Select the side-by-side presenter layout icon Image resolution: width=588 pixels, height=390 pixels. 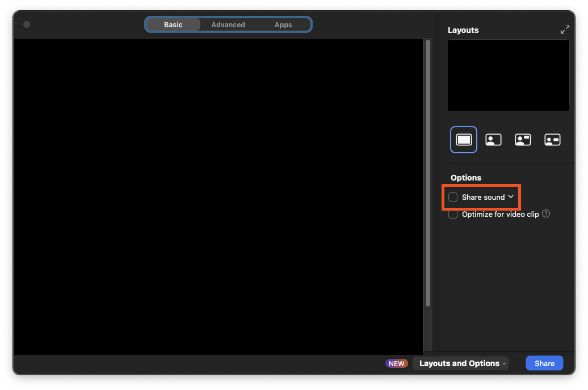pos(552,140)
